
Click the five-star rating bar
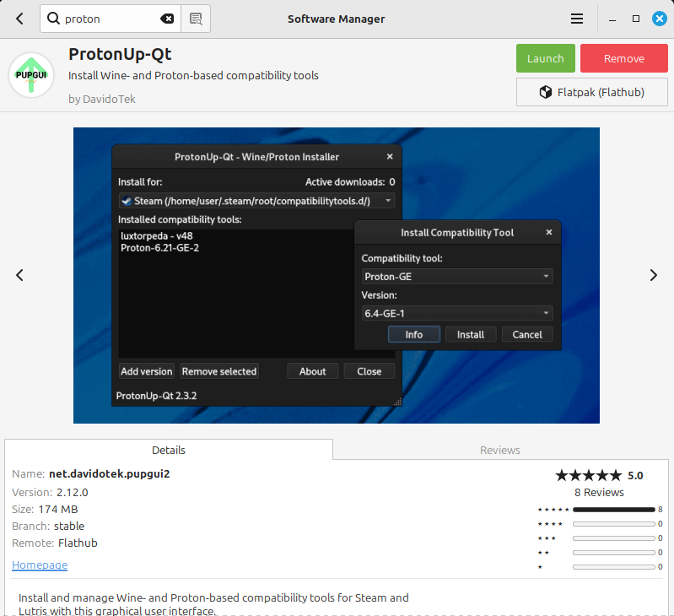tap(614, 510)
